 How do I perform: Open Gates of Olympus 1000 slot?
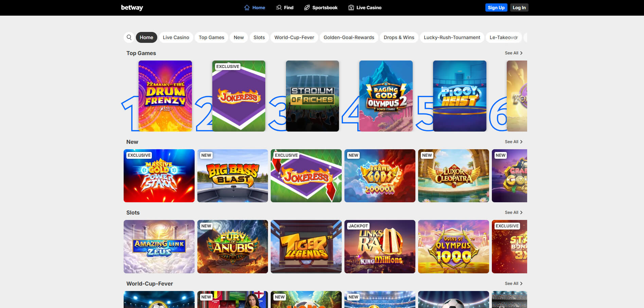coord(453,246)
